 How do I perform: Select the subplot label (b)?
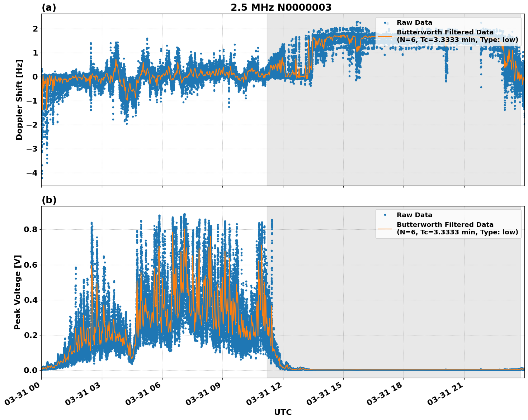(x=49, y=200)
